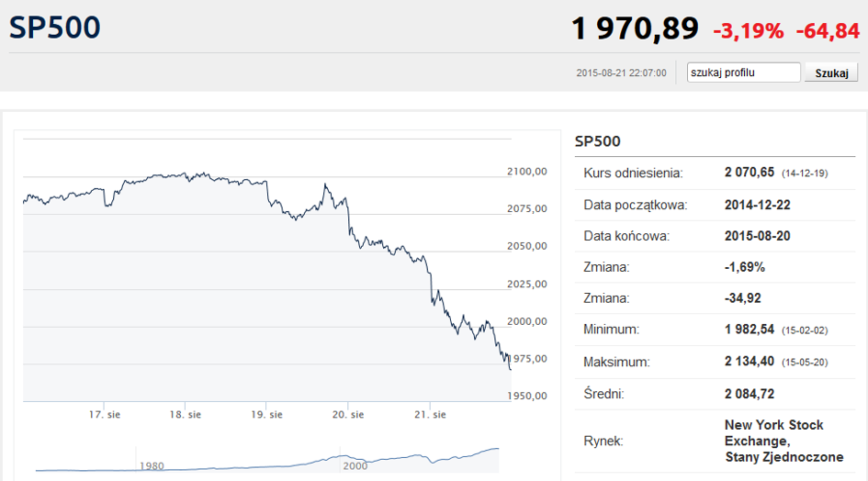
Task: Click the '20. sie' date axis label
Action: coord(347,415)
